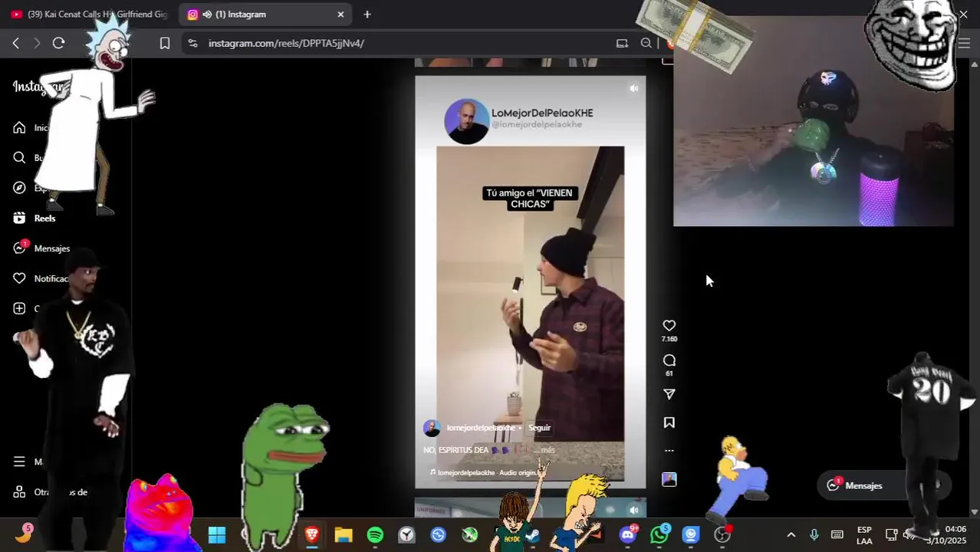Open Discord from the taskbar
The width and height of the screenshot is (980, 552).
coord(628,534)
